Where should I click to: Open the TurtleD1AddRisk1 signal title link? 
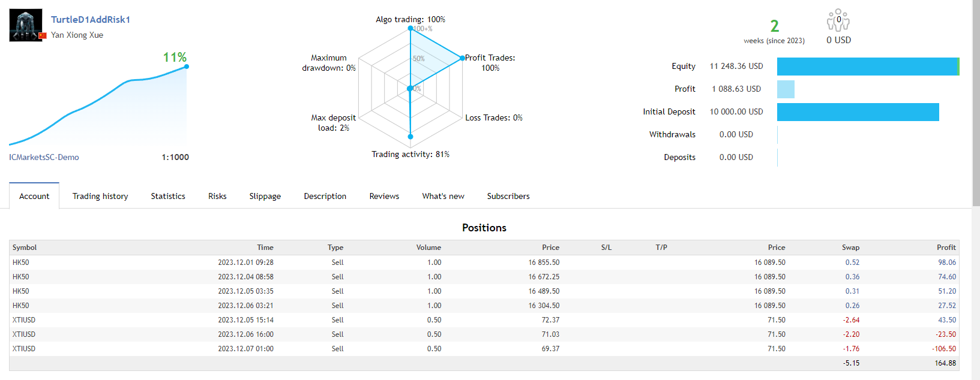(91, 20)
